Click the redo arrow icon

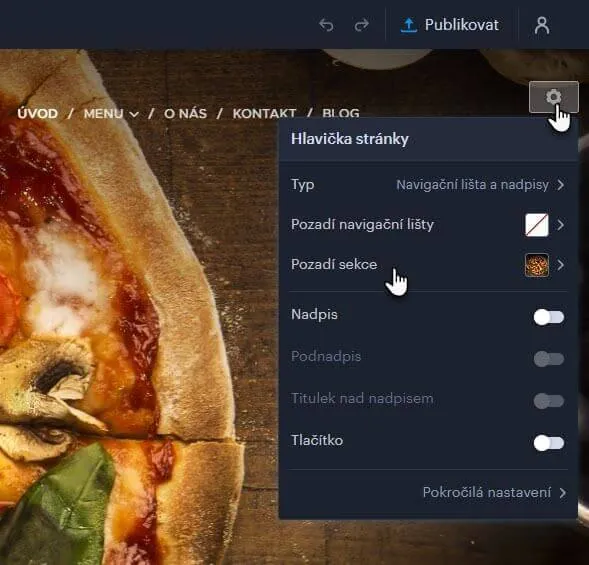coord(362,26)
